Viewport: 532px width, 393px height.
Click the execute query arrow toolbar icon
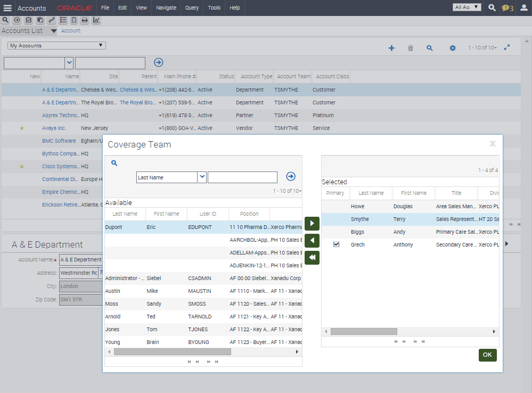tap(17, 20)
